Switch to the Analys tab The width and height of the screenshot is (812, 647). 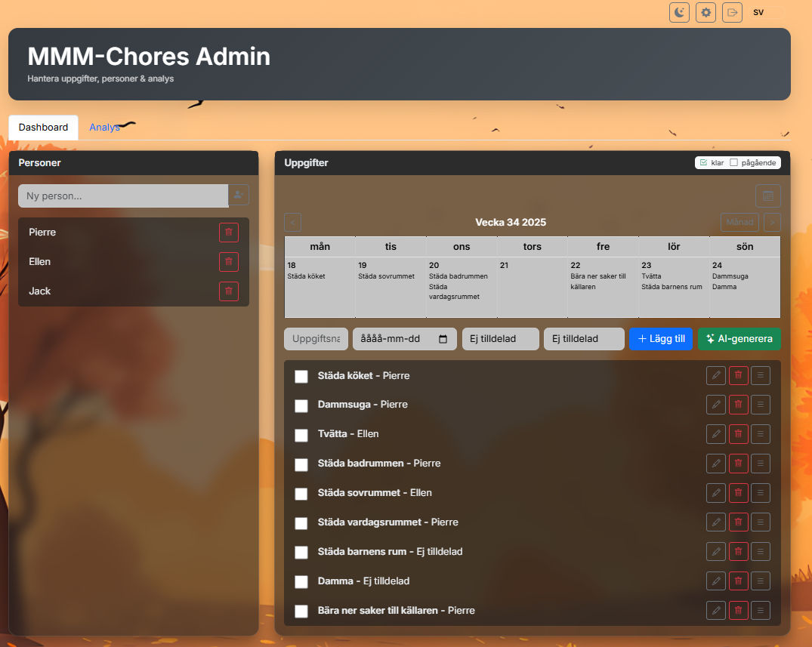pos(104,128)
